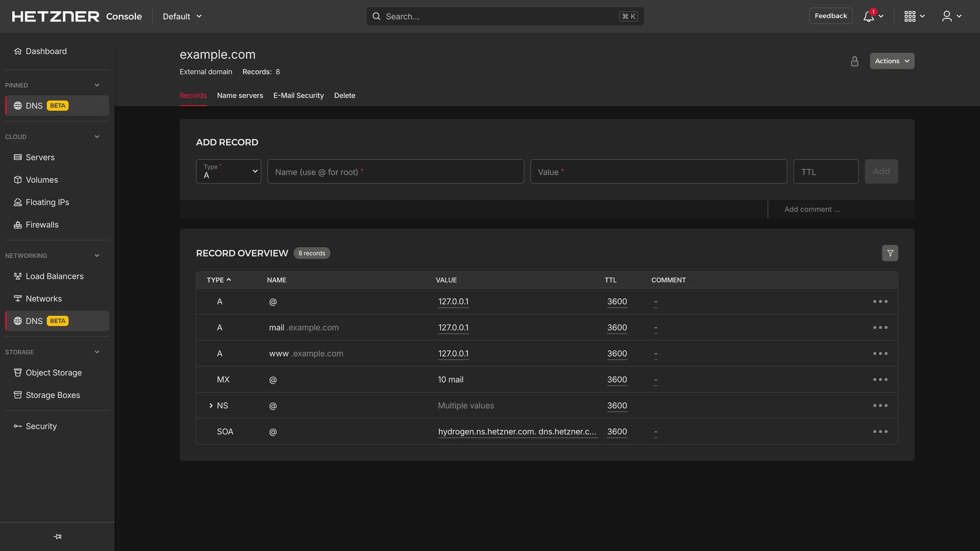Open three-dots menu for MX record
Viewport: 980px width, 551px height.
coord(880,380)
